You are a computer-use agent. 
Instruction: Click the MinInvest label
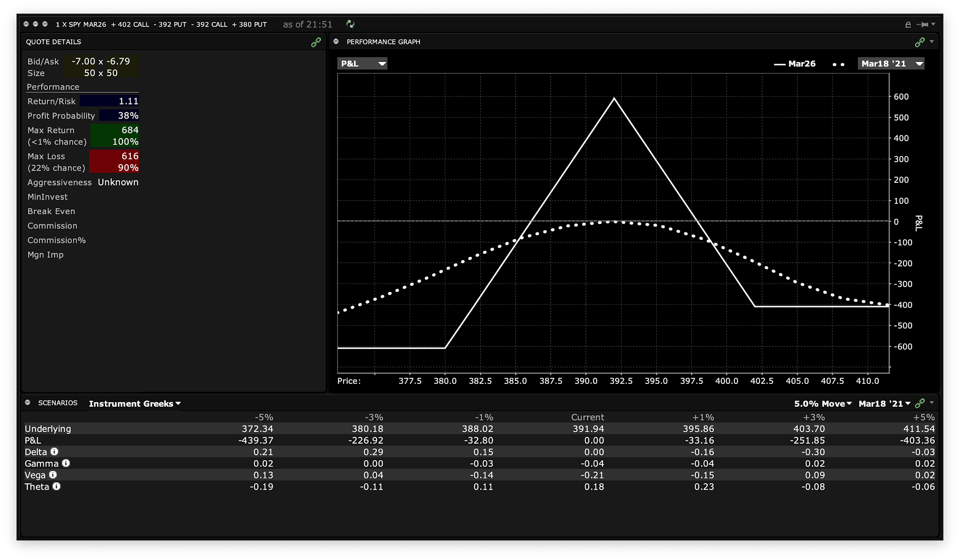pyautogui.click(x=47, y=197)
